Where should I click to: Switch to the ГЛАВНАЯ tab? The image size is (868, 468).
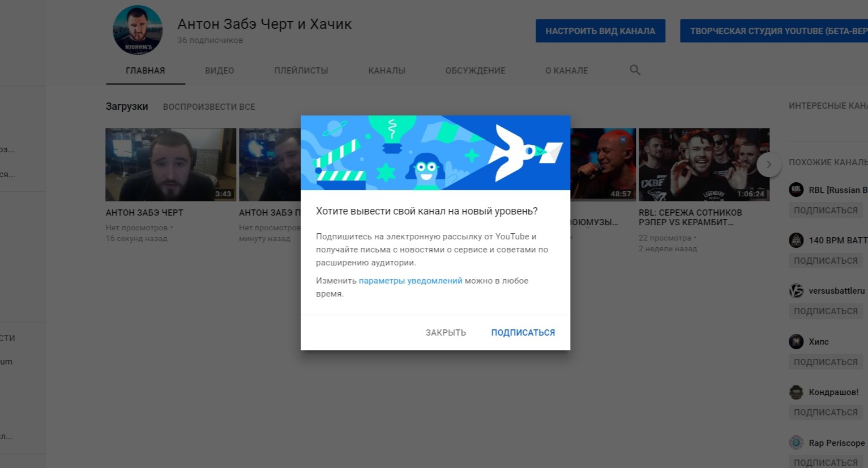pyautogui.click(x=146, y=71)
